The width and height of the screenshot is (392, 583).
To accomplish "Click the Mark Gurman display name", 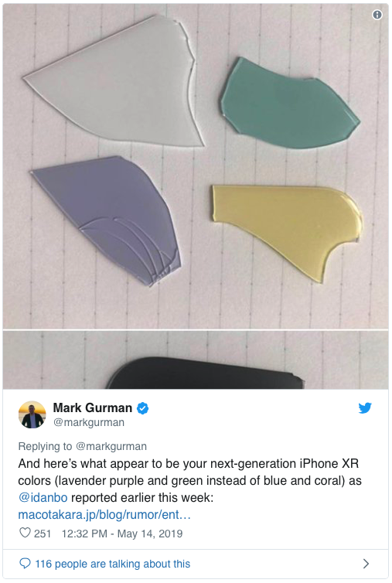I will point(92,408).
